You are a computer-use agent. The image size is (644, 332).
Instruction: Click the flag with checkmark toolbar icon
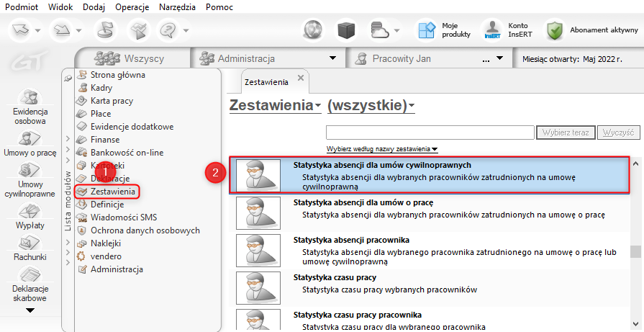138,30
